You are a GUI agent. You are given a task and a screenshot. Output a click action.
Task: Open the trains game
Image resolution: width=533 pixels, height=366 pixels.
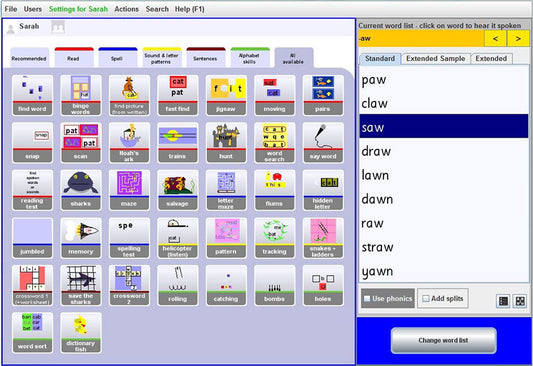[177, 143]
